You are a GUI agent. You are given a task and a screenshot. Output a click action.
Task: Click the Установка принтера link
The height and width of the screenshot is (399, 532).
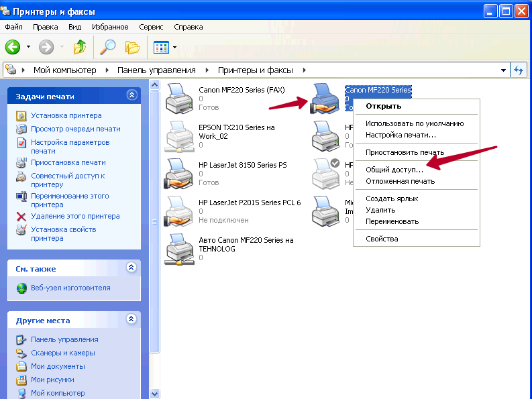tap(66, 115)
